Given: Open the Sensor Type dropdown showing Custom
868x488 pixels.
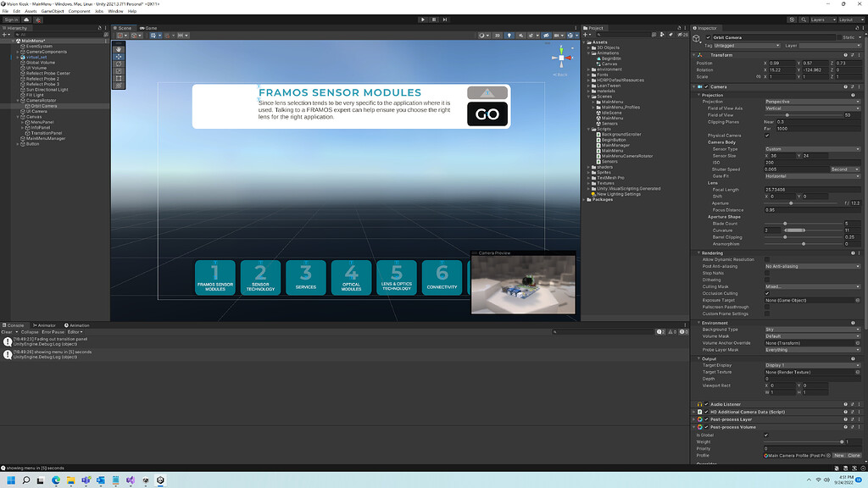Looking at the screenshot, I should 812,149.
